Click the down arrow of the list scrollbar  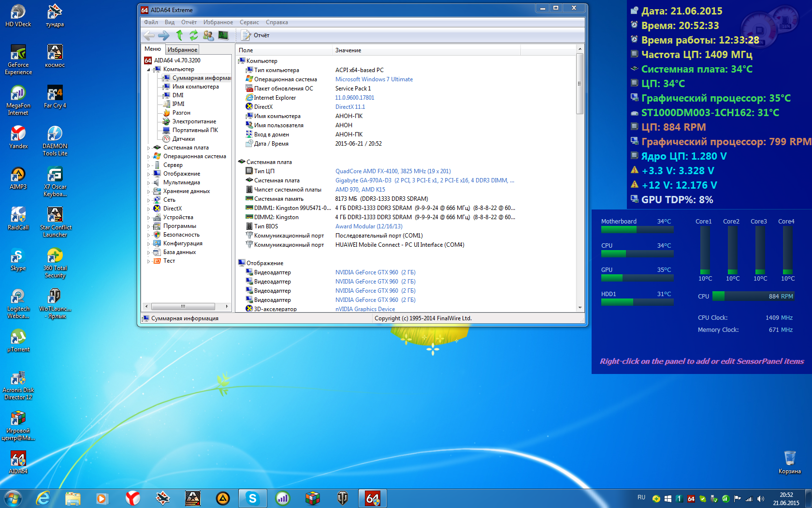(x=580, y=308)
